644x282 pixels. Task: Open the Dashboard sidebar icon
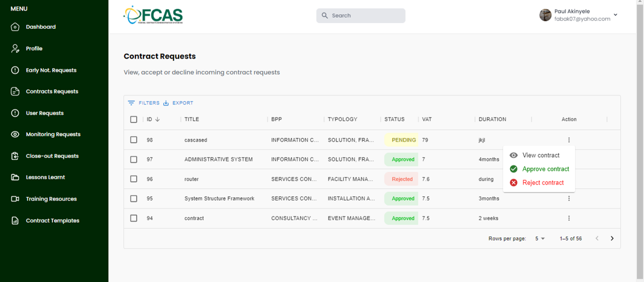click(x=15, y=27)
